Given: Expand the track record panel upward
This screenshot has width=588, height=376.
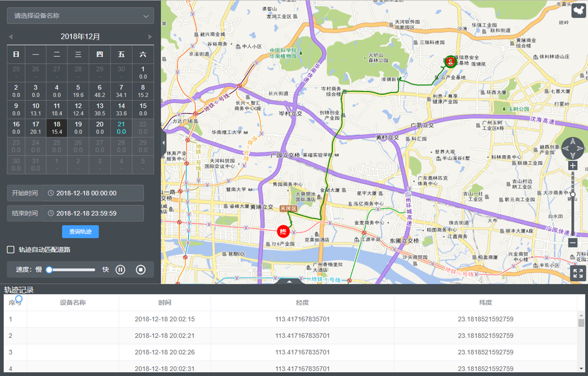Looking at the screenshot, I should tap(289, 281).
